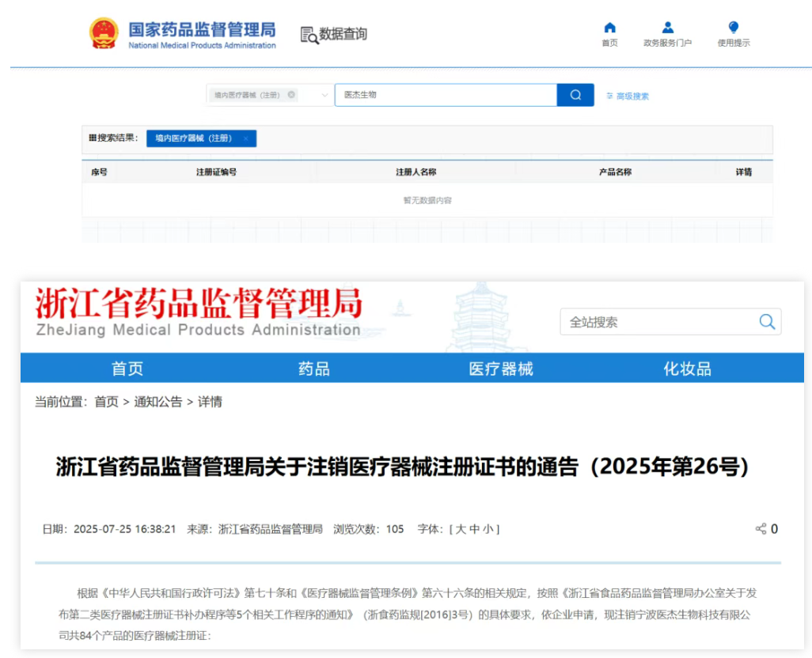
Task: Click the share icon beside the count
Action: 761,529
